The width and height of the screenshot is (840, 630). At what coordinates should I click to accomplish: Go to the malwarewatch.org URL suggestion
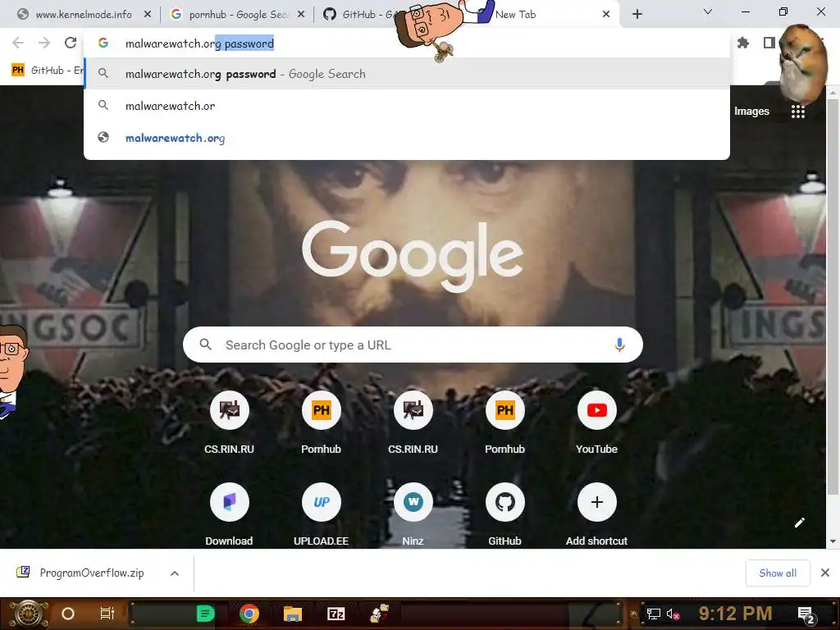click(x=407, y=138)
